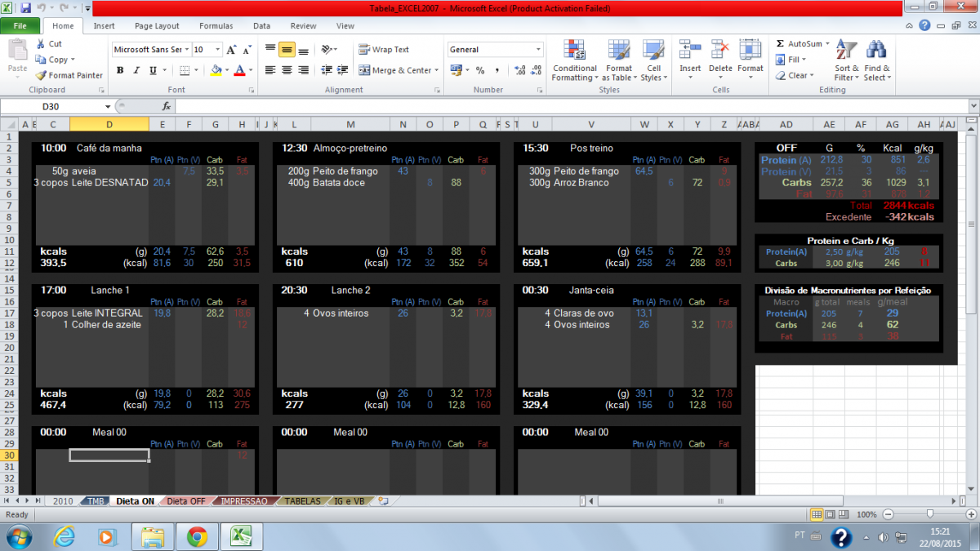This screenshot has width=980, height=551.
Task: Open the General number format dropdown
Action: 537,50
